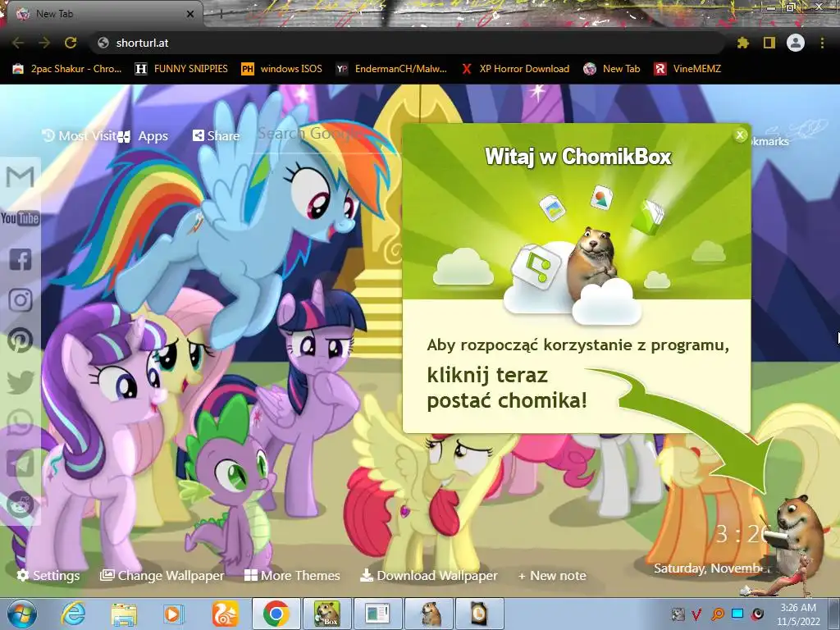Go back in Chrome

pyautogui.click(x=18, y=43)
